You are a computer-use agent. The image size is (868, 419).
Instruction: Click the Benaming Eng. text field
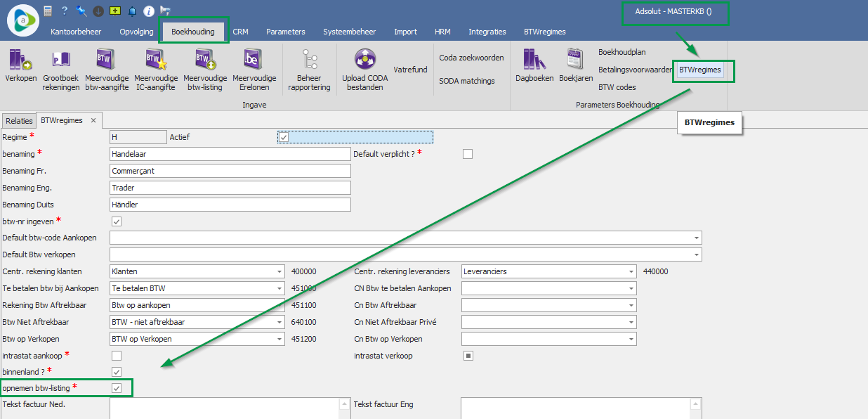(x=230, y=188)
